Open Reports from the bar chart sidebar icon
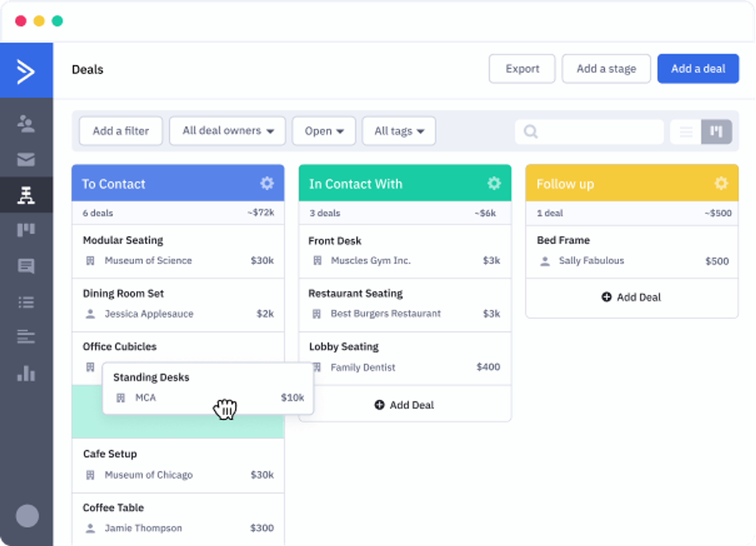This screenshot has height=546, width=756. (x=26, y=373)
